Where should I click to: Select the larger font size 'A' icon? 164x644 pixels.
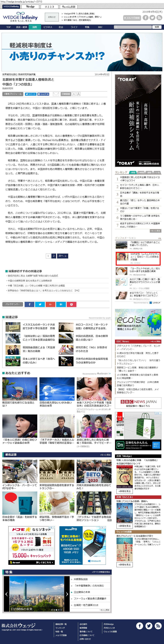(x=78, y=94)
